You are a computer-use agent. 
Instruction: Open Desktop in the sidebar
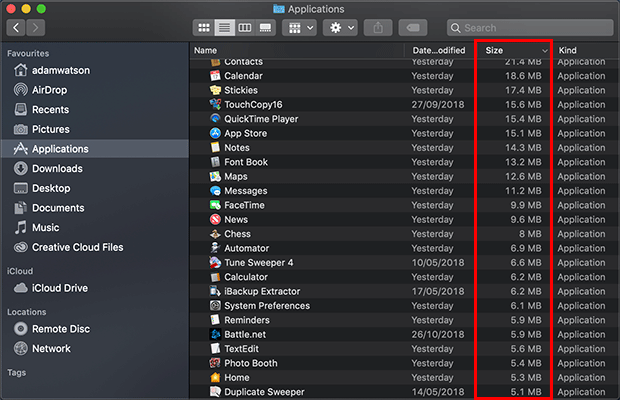95,188
